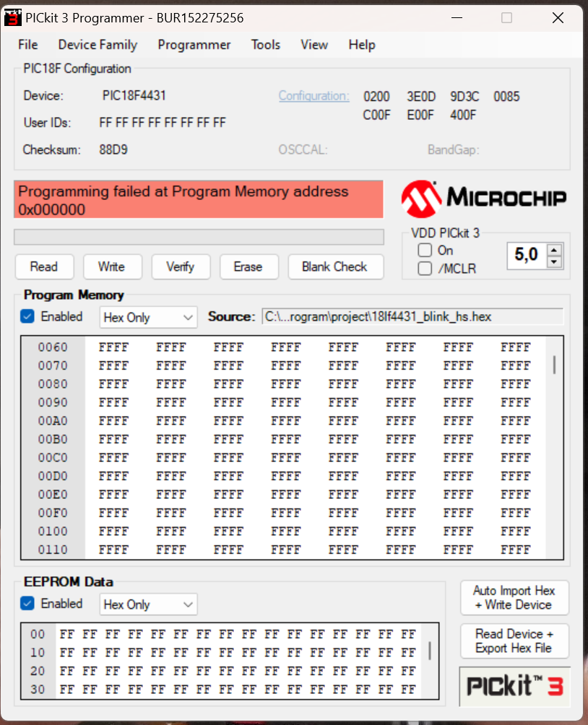
Task: Click the Blank Check button
Action: coord(335,266)
